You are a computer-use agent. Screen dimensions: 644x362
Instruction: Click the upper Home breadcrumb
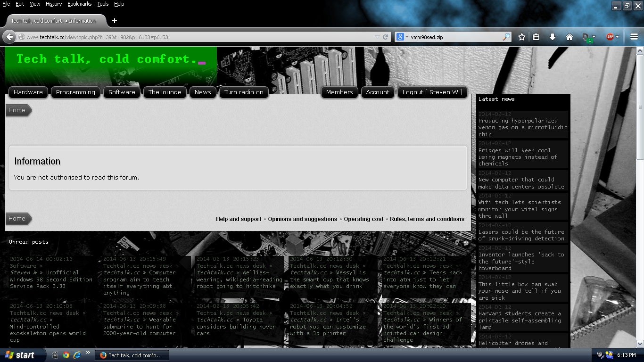click(x=17, y=110)
